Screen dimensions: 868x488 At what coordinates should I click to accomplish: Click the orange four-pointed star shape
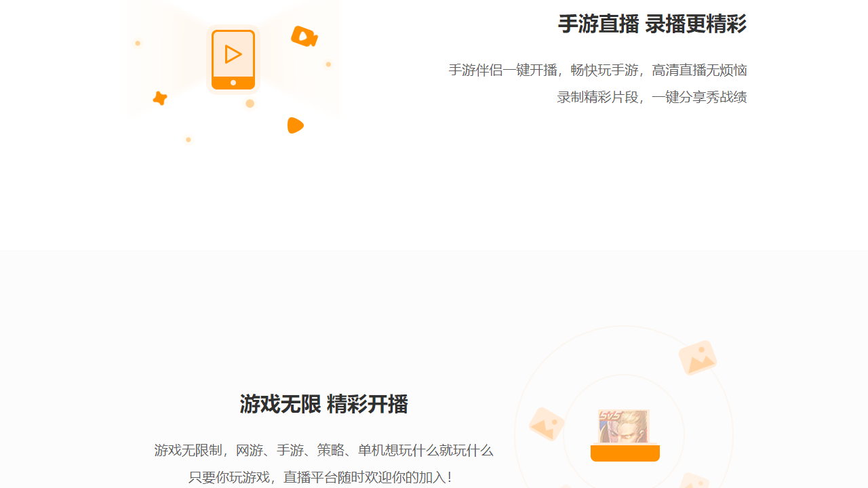tap(159, 99)
